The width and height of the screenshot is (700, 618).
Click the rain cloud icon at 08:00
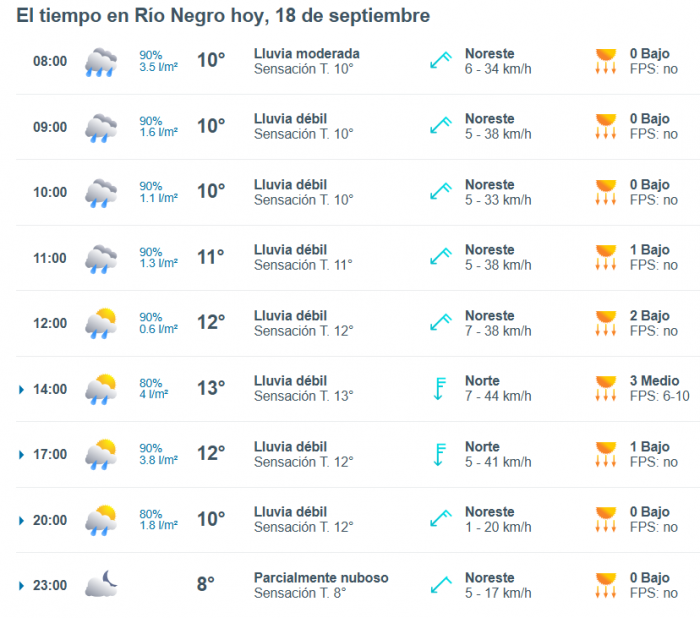[x=100, y=62]
